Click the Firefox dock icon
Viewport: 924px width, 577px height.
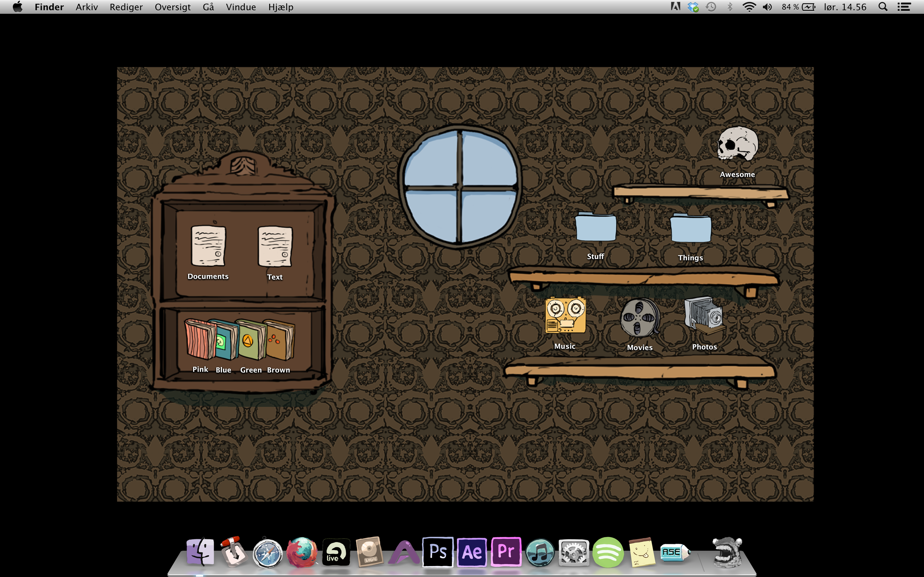302,552
